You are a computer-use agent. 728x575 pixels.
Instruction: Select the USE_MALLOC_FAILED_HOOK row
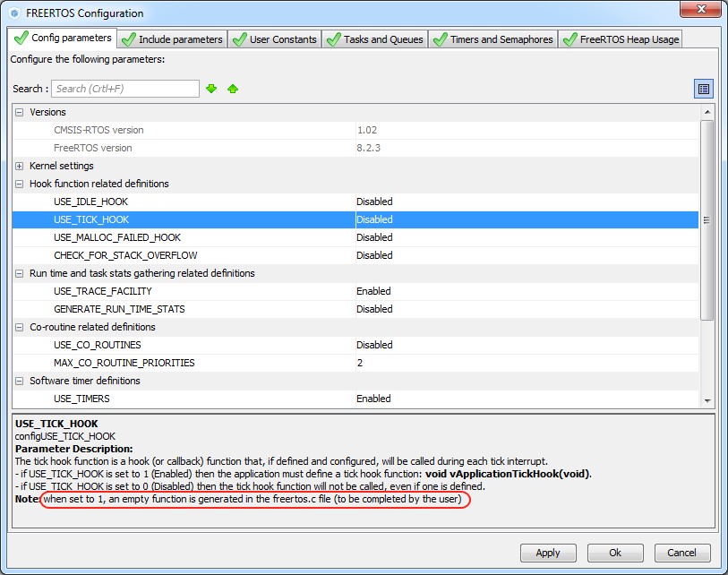tap(355, 237)
